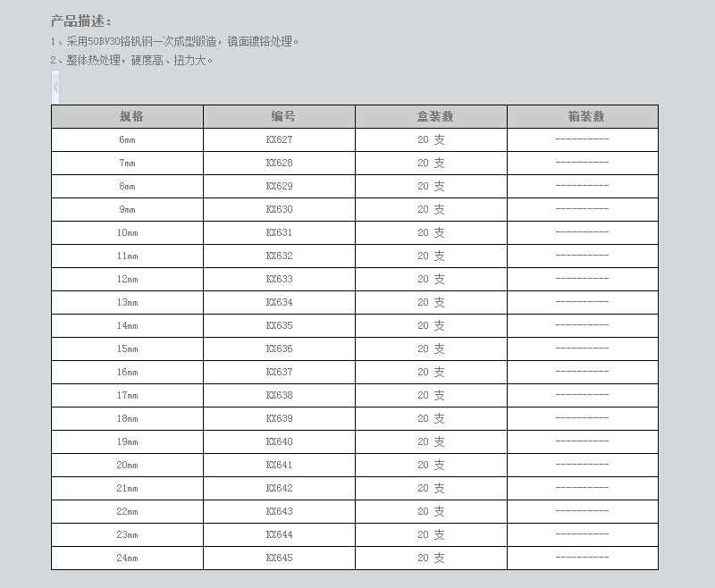
Task: Click the dashed 箱装数 cell in the 20mm row
Action: pyautogui.click(x=583, y=466)
